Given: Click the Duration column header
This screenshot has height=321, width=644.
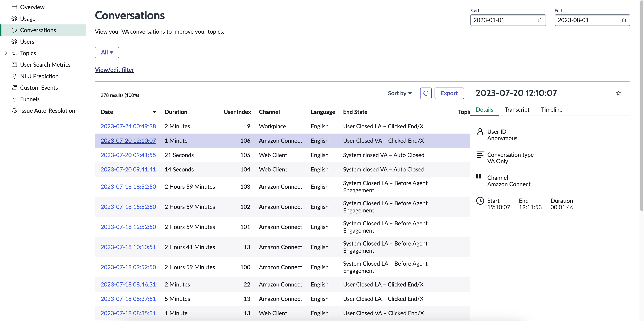Looking at the screenshot, I should [176, 112].
